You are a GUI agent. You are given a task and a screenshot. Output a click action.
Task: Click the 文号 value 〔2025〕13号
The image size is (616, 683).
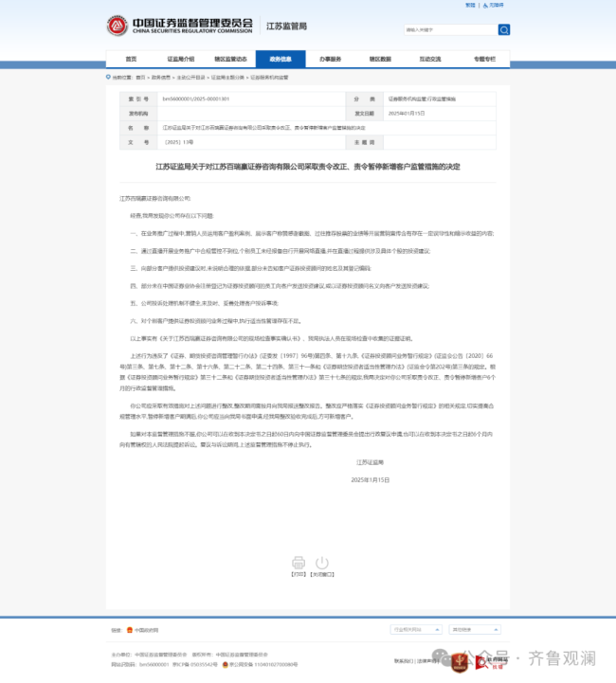tap(178, 142)
